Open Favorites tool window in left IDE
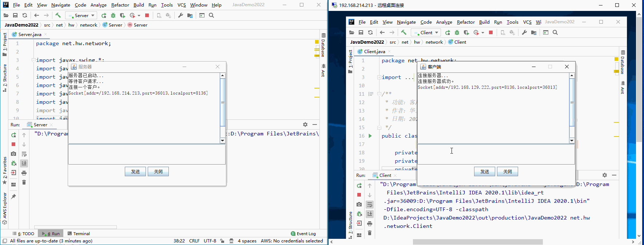This screenshot has width=644, height=245. click(x=4, y=170)
